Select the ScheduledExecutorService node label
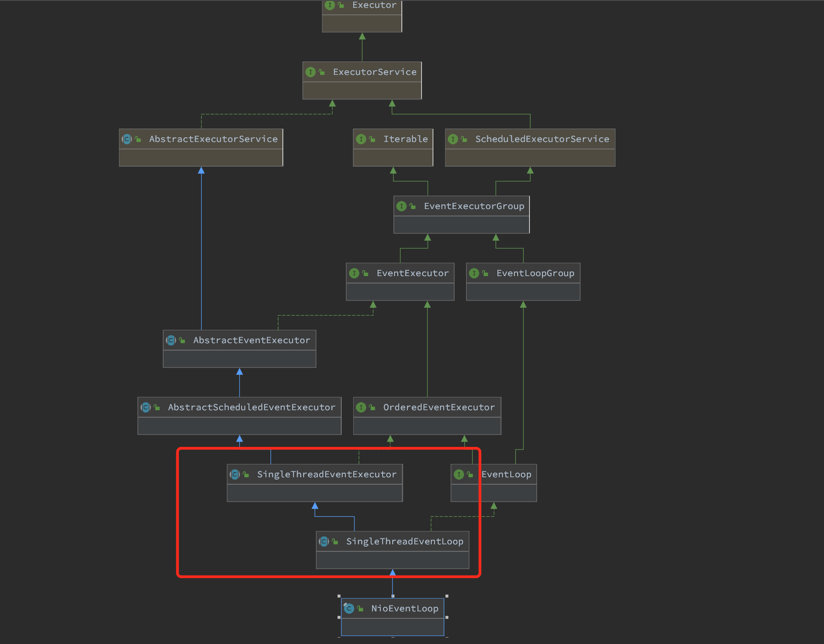Screen dimensions: 824x644 click(x=542, y=139)
